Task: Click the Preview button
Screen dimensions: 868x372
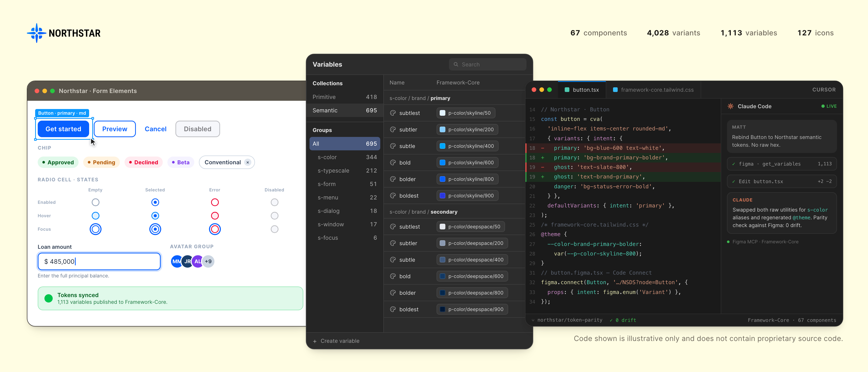Action: tap(114, 129)
